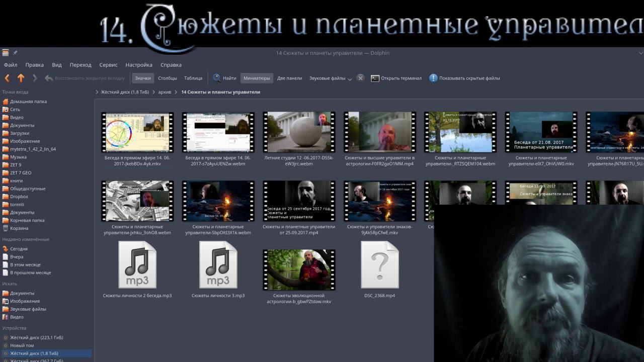Switch to Таблица view mode
This screenshot has width=644, height=362.
[x=193, y=78]
